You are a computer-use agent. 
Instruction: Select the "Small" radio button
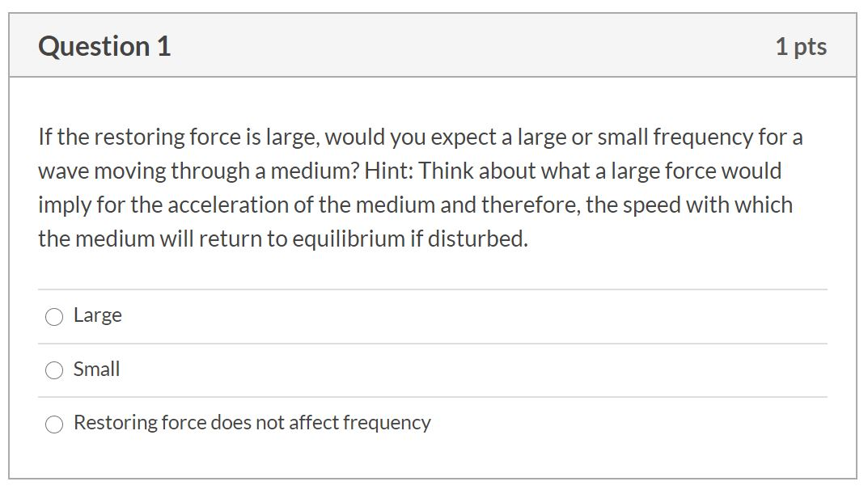53,370
